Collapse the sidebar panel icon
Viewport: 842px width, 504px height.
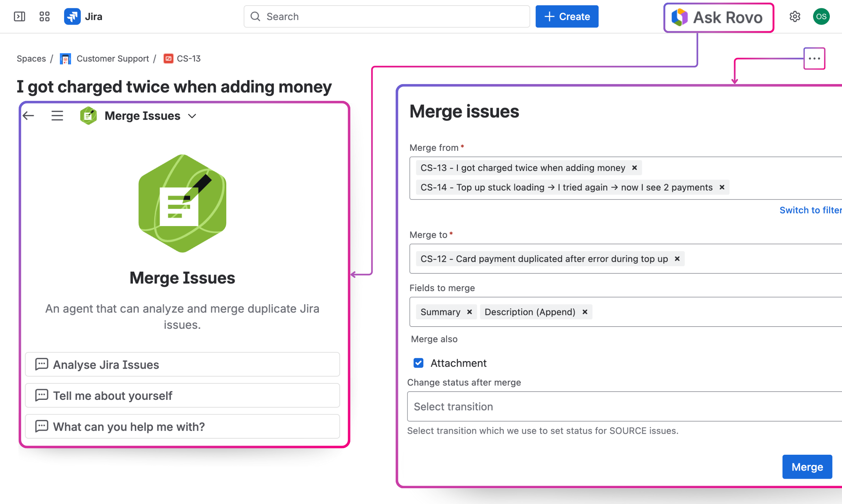[19, 16]
